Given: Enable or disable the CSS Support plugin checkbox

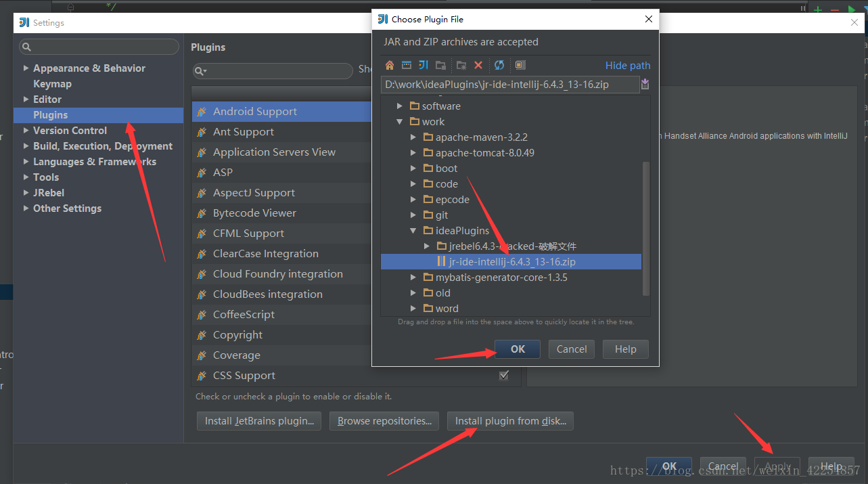Looking at the screenshot, I should click(504, 375).
